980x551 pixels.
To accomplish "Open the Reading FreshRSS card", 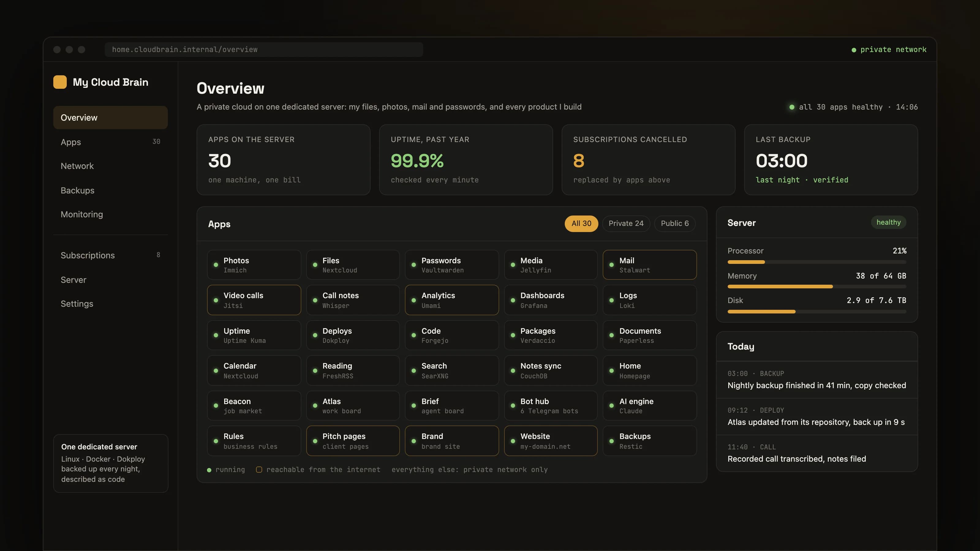I will pyautogui.click(x=353, y=370).
